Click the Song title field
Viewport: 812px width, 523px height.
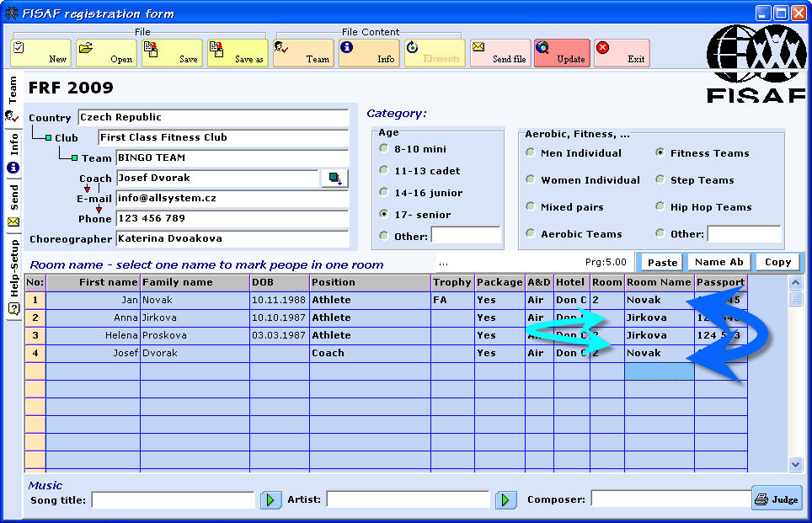pos(173,499)
